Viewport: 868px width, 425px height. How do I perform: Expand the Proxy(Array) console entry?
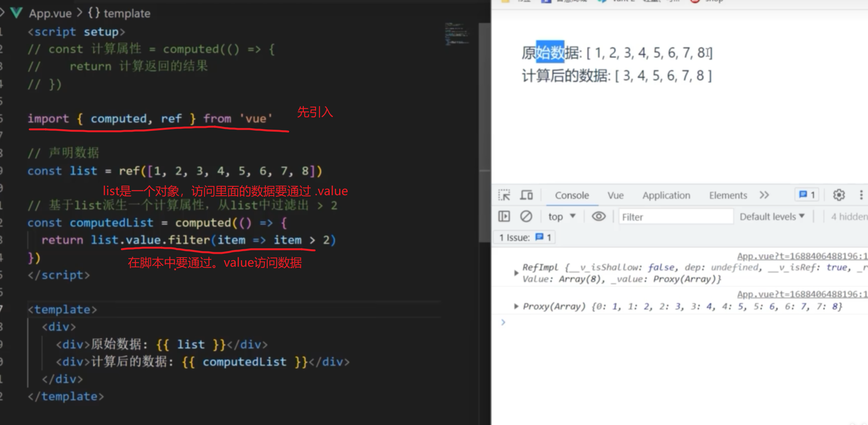pyautogui.click(x=516, y=306)
